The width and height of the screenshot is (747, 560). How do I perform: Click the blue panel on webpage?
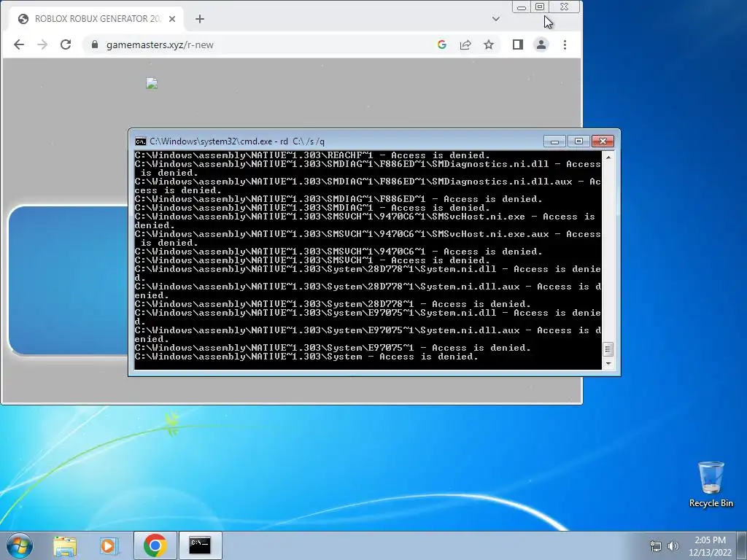click(x=69, y=281)
